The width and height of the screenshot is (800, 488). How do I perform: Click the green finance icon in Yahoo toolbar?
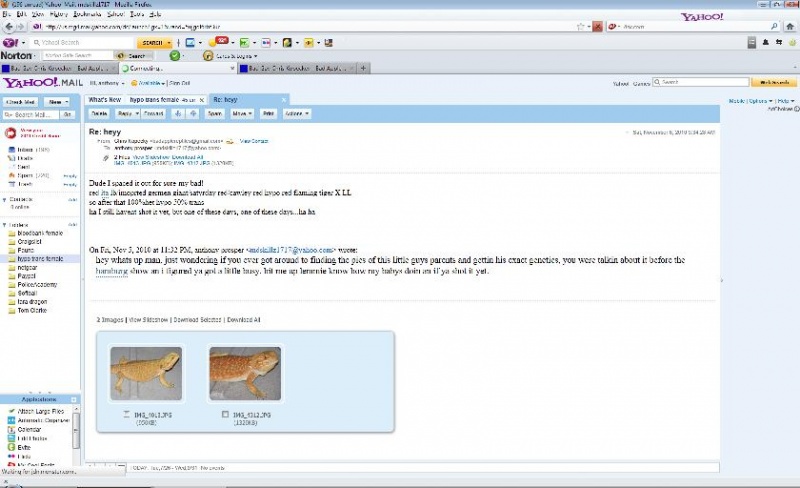244,43
